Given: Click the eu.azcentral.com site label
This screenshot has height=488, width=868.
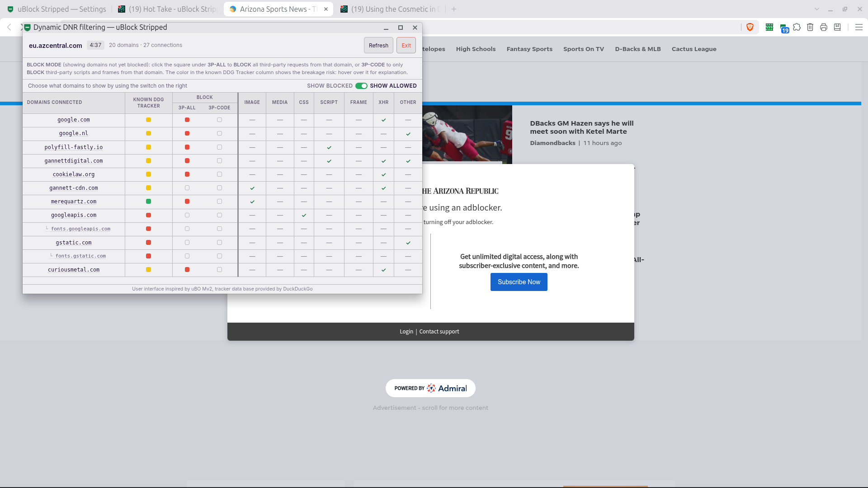Looking at the screenshot, I should (x=56, y=46).
